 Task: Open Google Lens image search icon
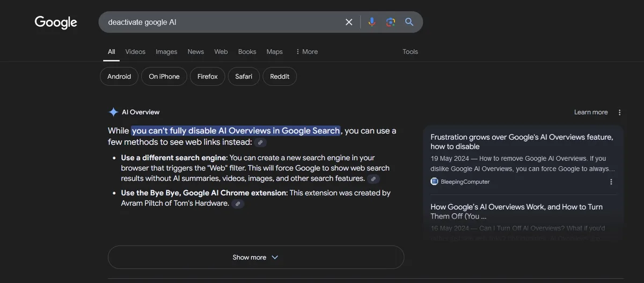pos(390,22)
